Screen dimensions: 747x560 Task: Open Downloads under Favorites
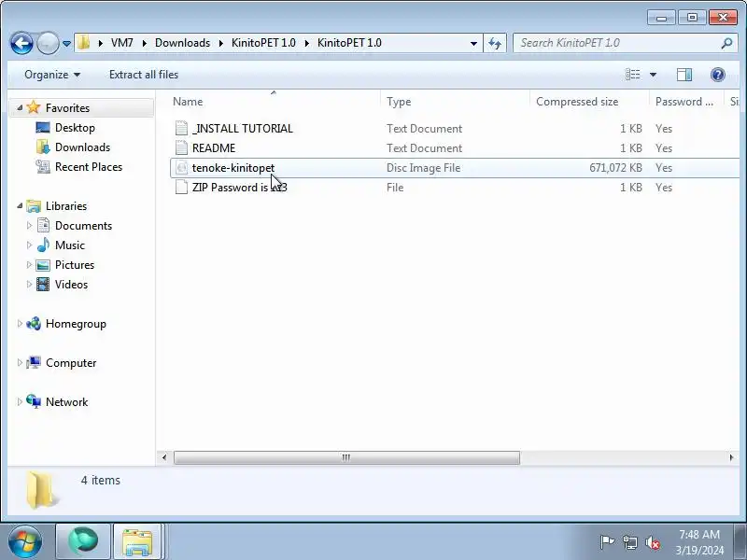tap(82, 147)
